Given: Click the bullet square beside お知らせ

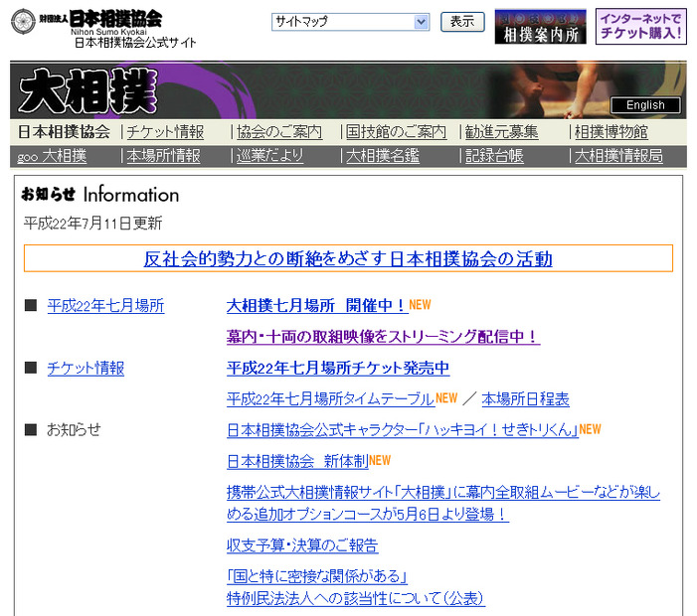Looking at the screenshot, I should [31, 429].
